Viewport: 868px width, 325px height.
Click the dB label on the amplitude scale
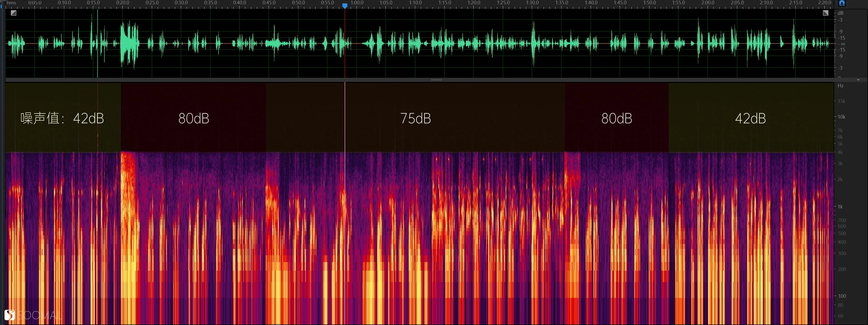pos(840,13)
